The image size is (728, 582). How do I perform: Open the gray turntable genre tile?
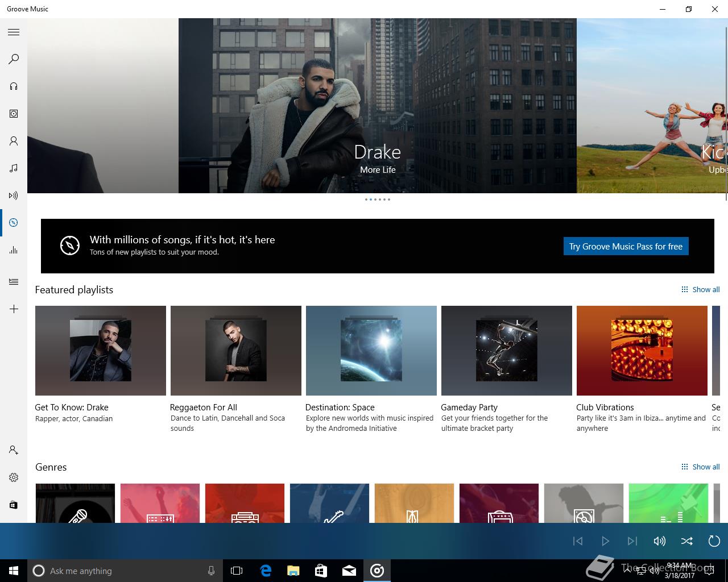(x=584, y=503)
